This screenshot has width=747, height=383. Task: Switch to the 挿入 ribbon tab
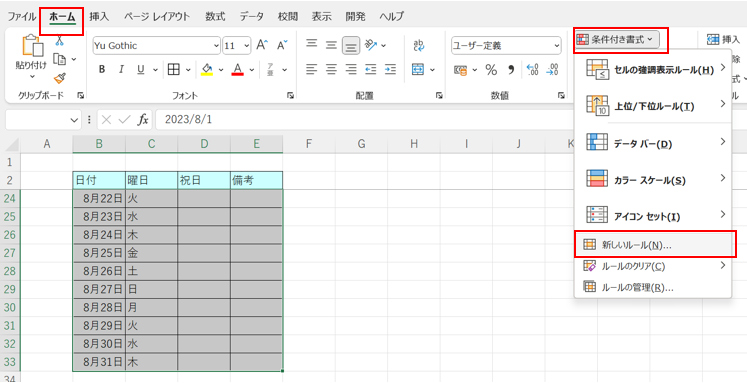click(99, 17)
